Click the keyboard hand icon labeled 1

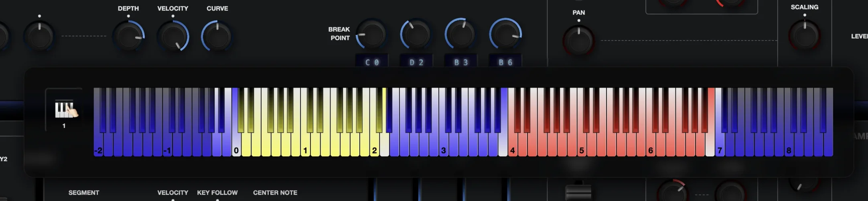[65, 109]
